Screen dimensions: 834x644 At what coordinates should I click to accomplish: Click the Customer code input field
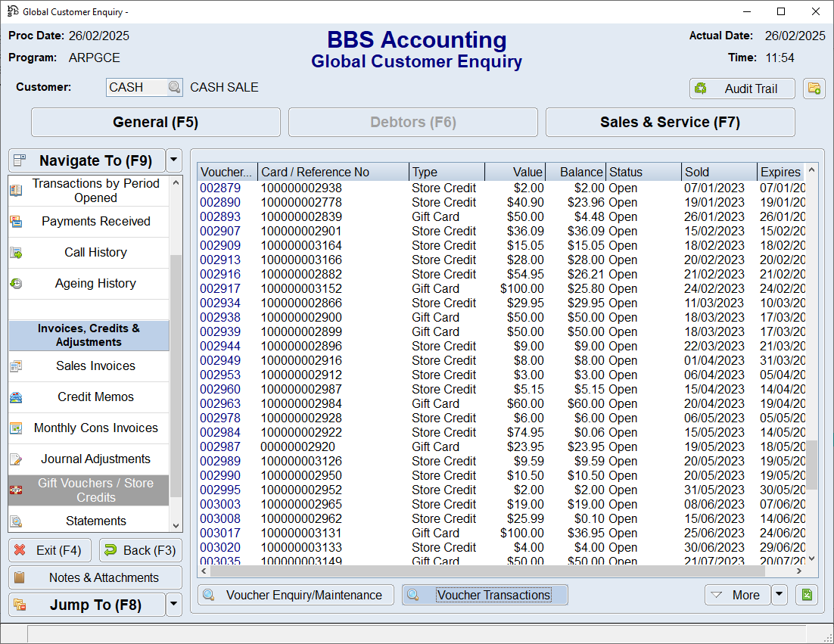tap(136, 88)
